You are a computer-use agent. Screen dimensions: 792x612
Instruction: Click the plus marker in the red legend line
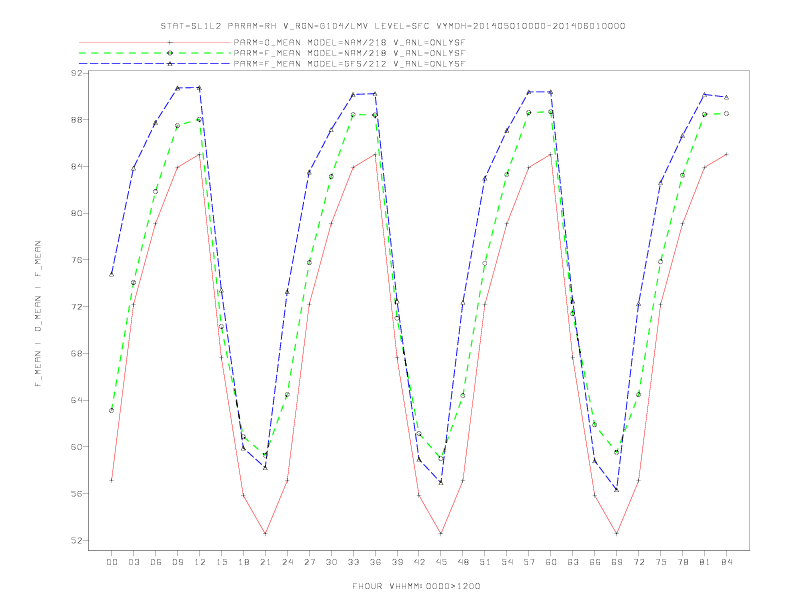170,42
